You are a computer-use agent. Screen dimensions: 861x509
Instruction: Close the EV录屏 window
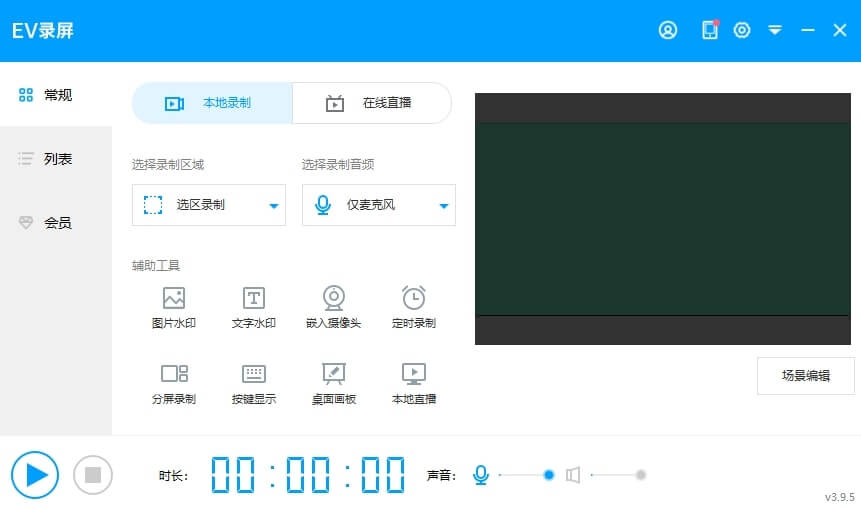coord(840,30)
